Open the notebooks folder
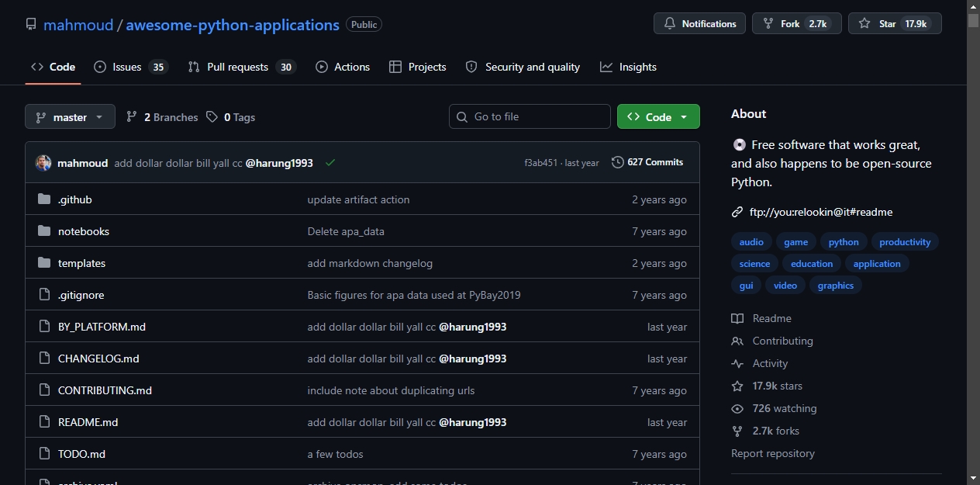The image size is (980, 485). pyautogui.click(x=84, y=231)
